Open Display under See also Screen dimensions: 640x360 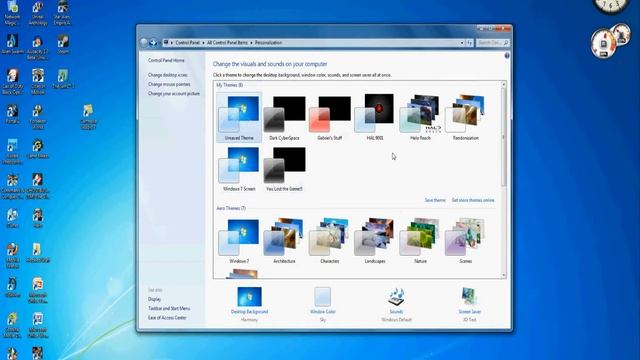[154, 299]
